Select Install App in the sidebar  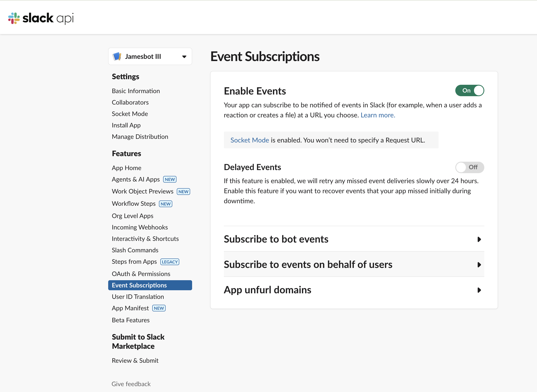[126, 125]
